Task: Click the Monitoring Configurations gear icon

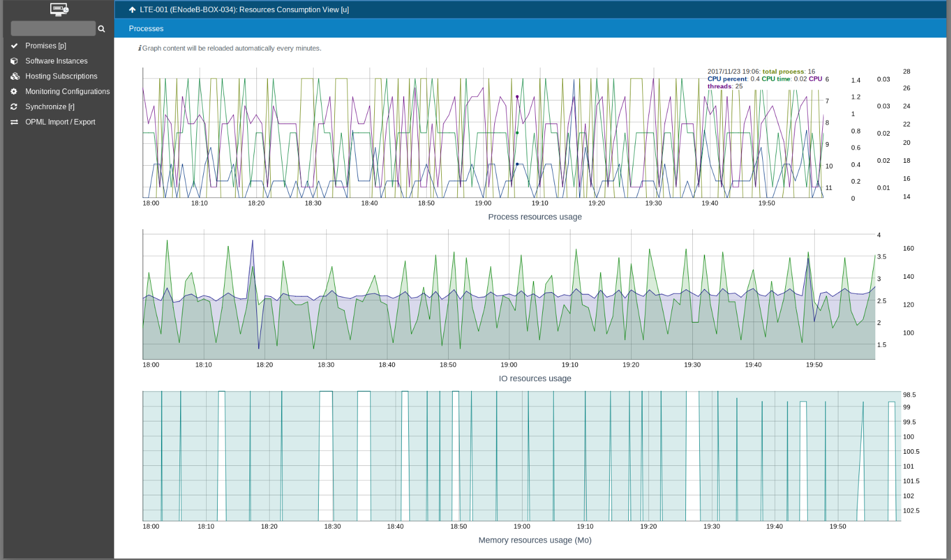Action: coord(14,91)
